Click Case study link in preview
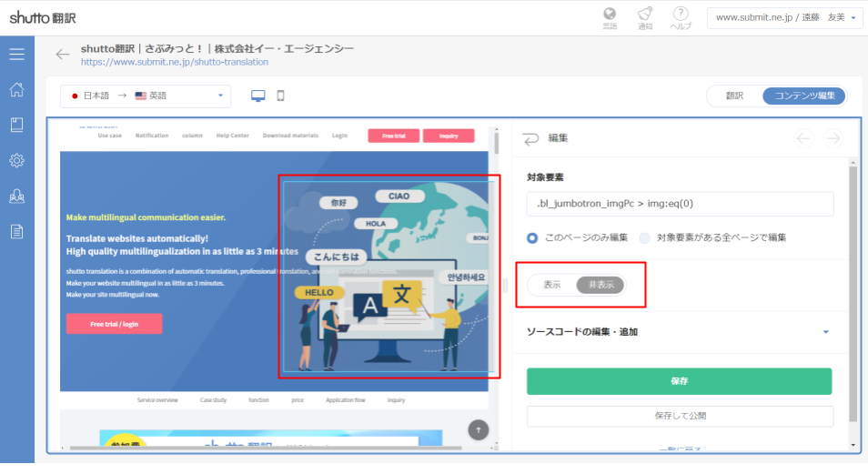 point(213,399)
